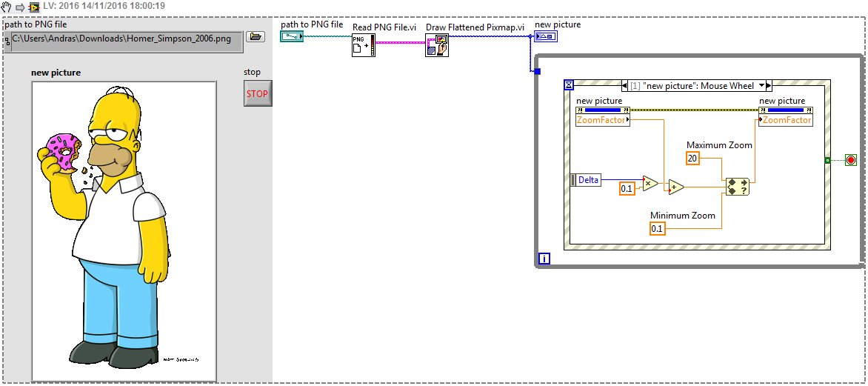Click the Draw Flattened Pixmap.vi label
This screenshot has width=868, height=386.
(x=475, y=27)
